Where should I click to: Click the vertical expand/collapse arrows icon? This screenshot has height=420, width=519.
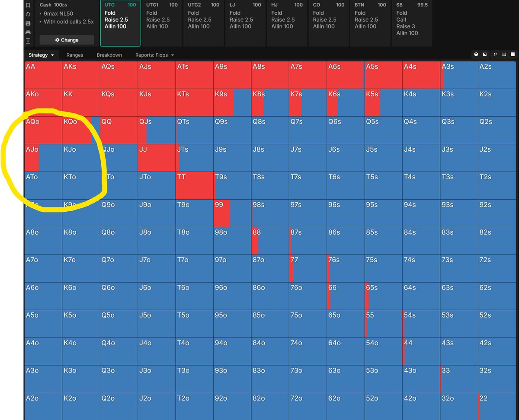[x=28, y=41]
